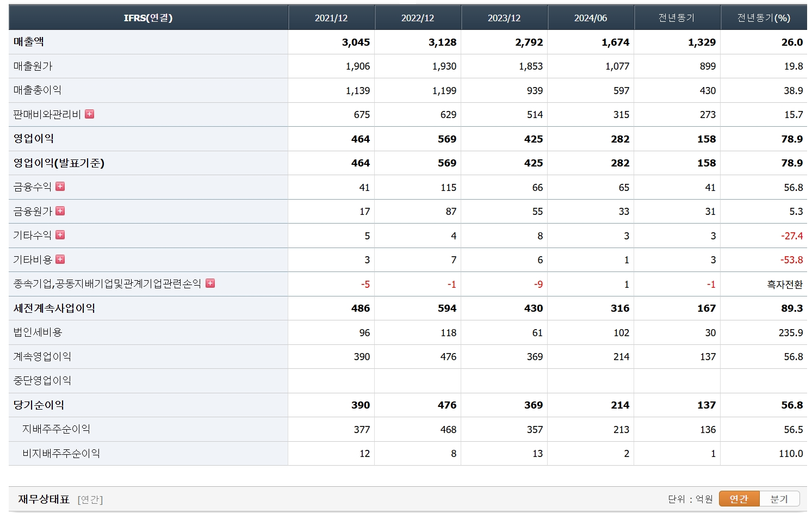The height and width of the screenshot is (513, 812).
Task: Click the 26.0 매출액 growth percentage
Action: (792, 42)
